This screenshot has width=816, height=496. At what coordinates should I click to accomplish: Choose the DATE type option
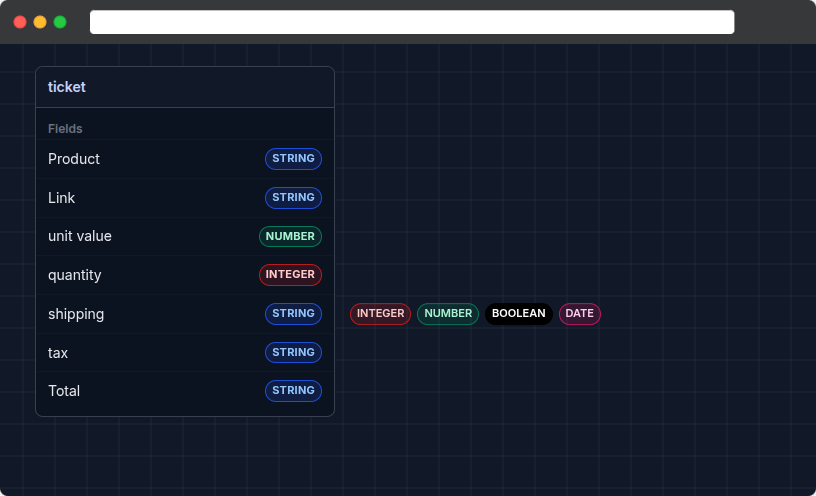pos(580,314)
